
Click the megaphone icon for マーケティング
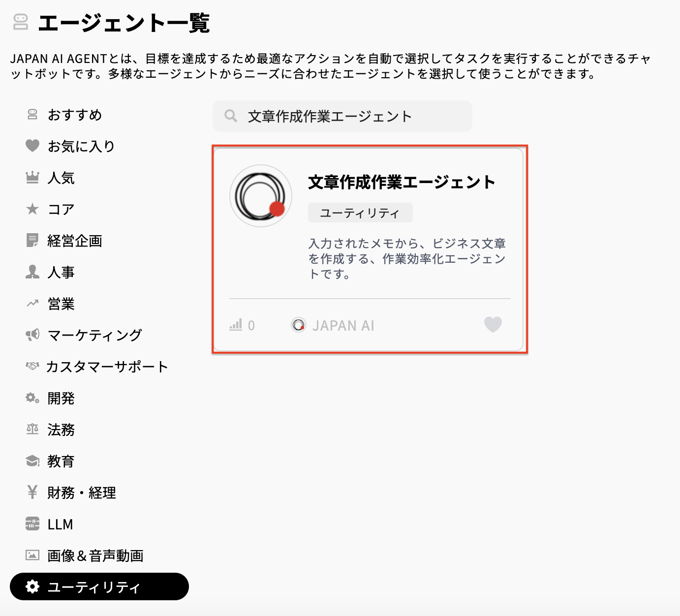tap(32, 335)
